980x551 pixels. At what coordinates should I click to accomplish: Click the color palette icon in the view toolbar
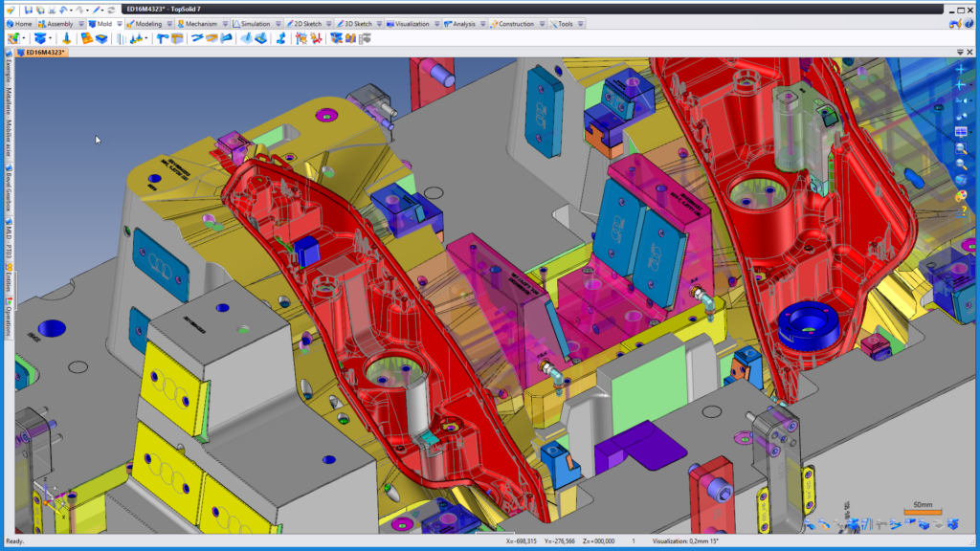tap(961, 196)
